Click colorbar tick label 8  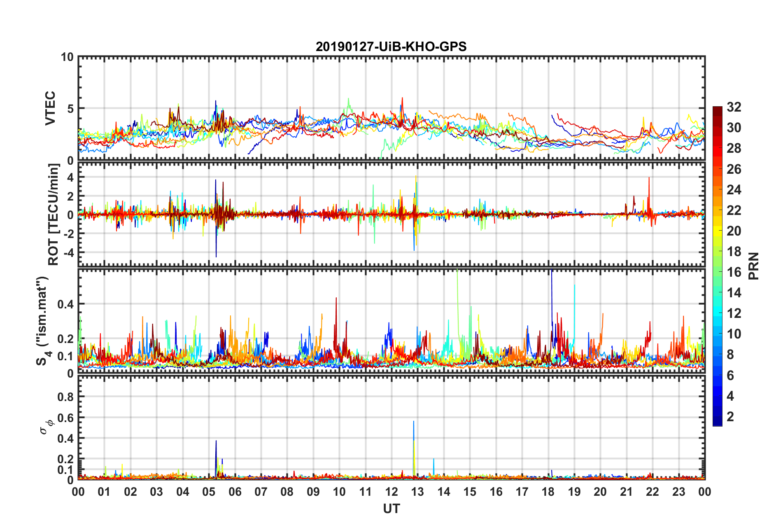point(730,355)
